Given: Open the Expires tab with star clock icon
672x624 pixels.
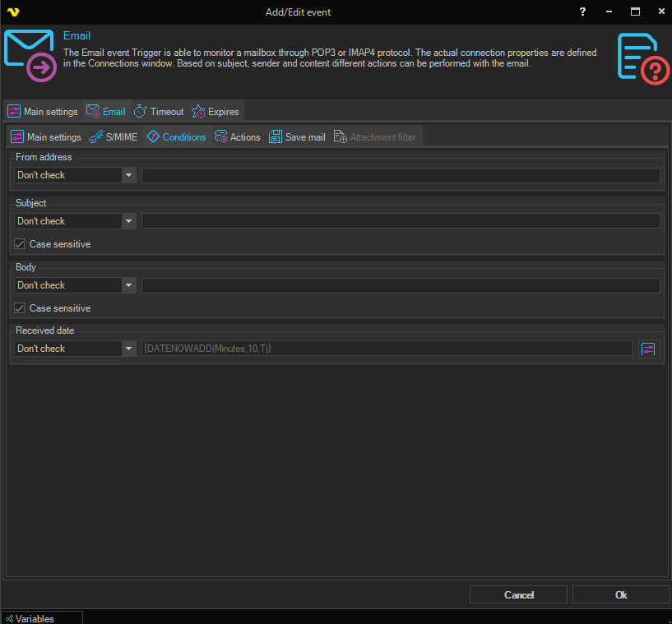Looking at the screenshot, I should pos(216,112).
